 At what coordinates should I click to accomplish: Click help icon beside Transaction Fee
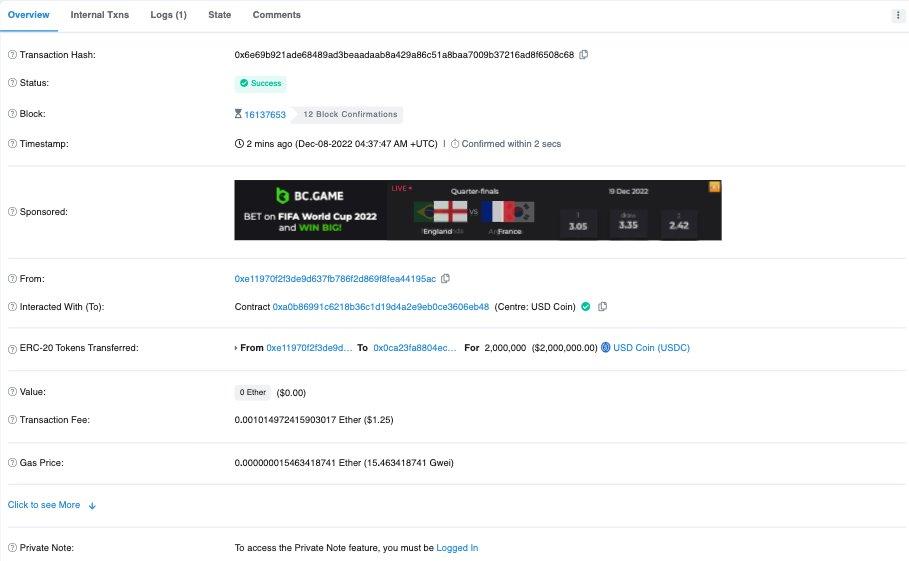coord(12,420)
